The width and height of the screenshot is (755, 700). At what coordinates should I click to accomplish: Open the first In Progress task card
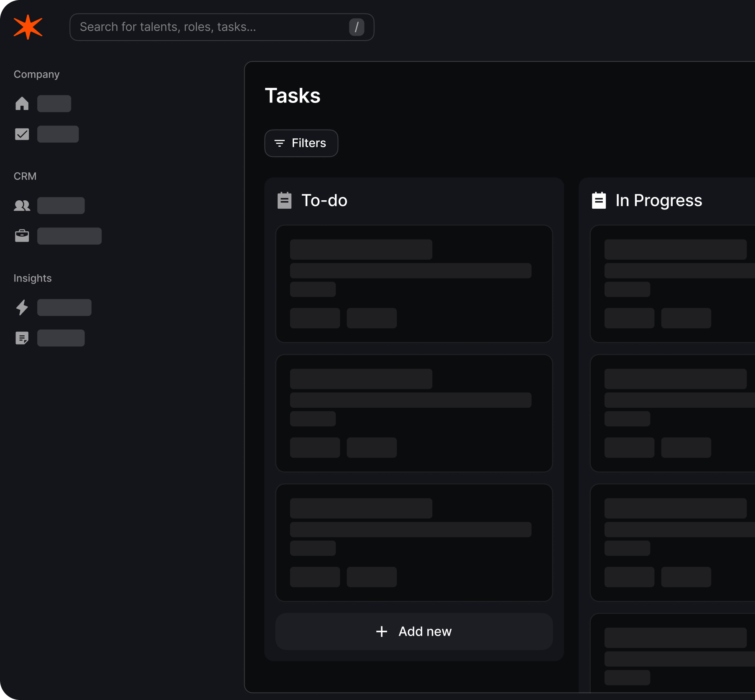[x=673, y=284]
